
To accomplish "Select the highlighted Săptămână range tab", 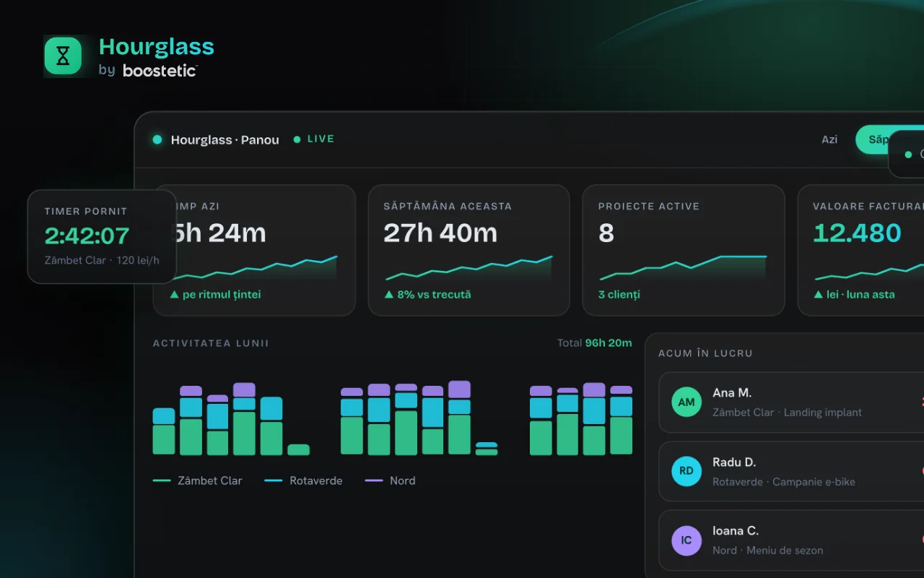I will 889,139.
